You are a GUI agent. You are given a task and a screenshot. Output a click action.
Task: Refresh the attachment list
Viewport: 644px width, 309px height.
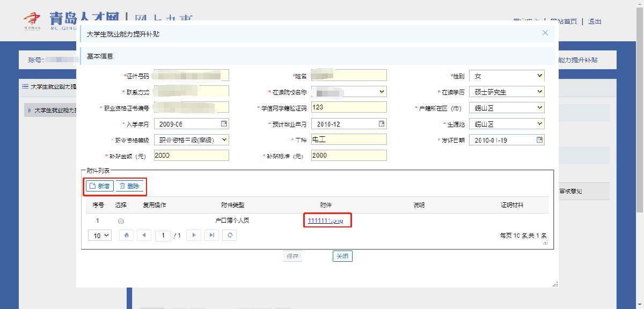click(x=230, y=235)
